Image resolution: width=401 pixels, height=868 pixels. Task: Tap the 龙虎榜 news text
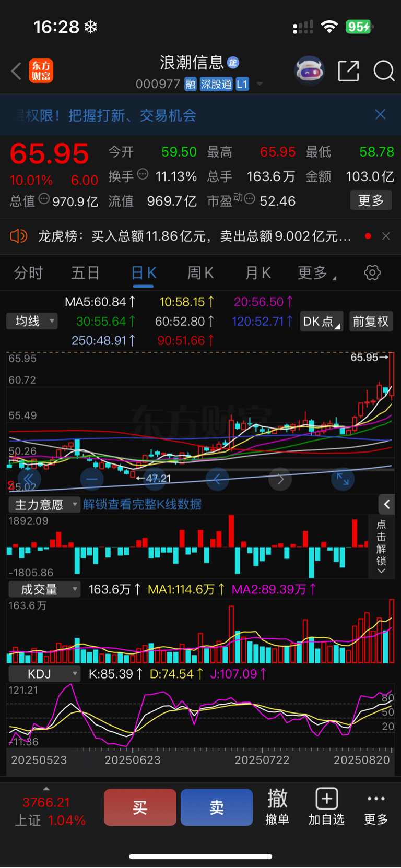[x=194, y=236]
